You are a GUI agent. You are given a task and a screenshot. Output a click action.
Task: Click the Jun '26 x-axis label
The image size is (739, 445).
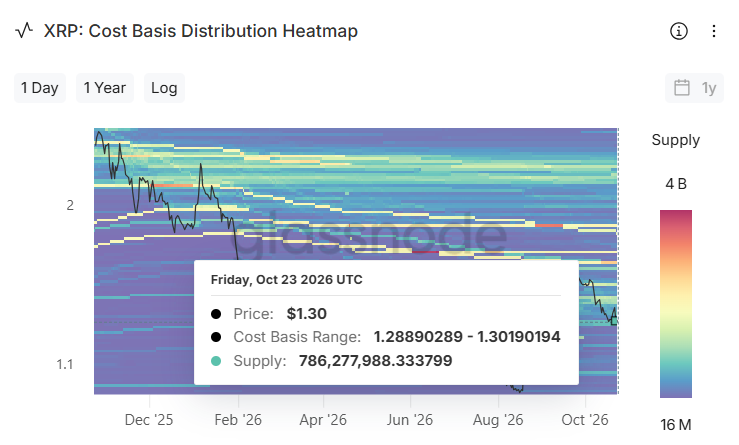(410, 420)
